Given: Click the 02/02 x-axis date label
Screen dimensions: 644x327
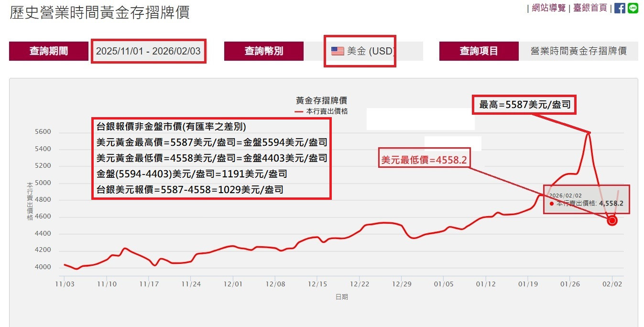Looking at the screenshot, I should click(x=612, y=284).
